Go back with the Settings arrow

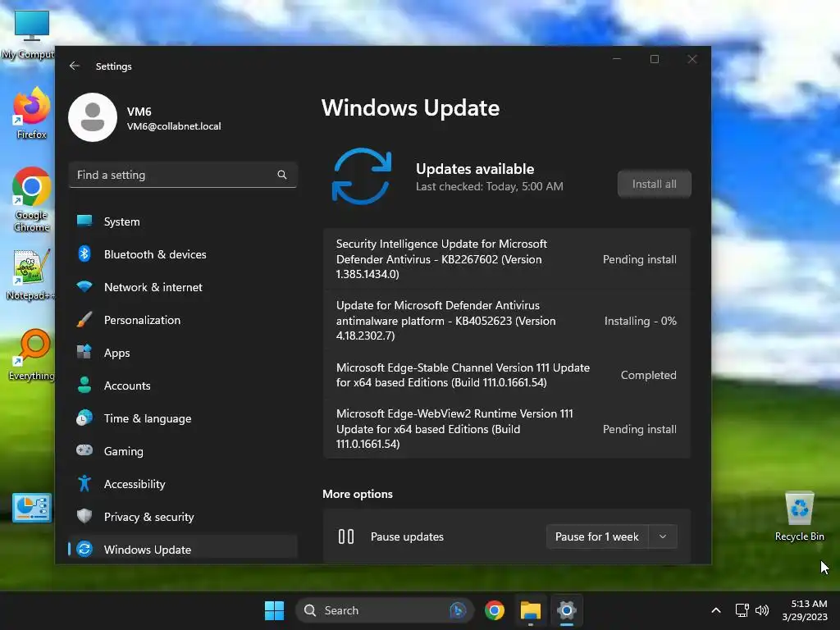75,66
